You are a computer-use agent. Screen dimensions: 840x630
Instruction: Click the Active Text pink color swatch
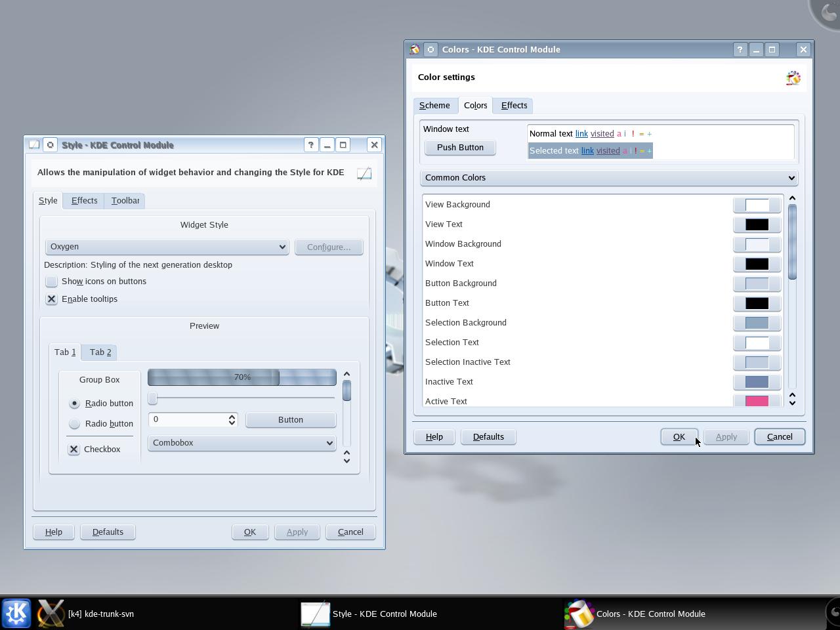(757, 400)
